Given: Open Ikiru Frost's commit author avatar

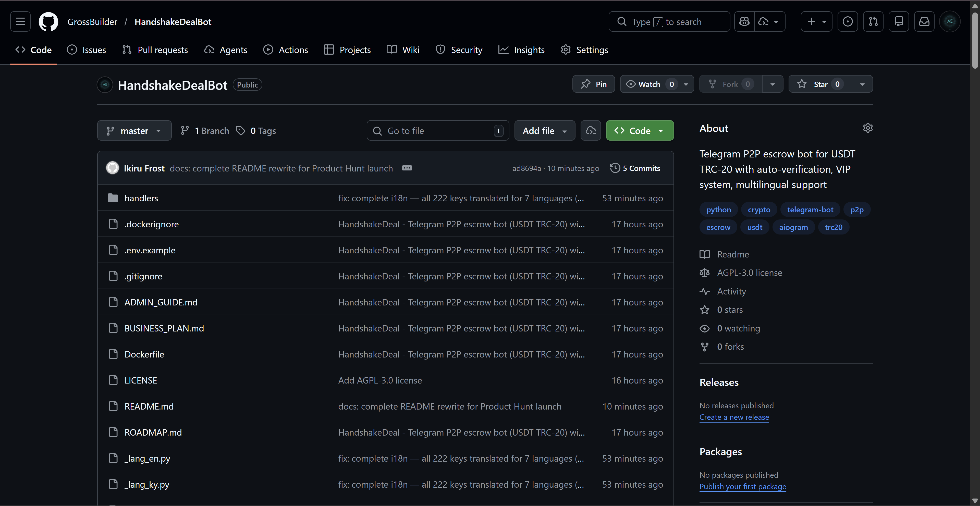Looking at the screenshot, I should click(x=112, y=168).
